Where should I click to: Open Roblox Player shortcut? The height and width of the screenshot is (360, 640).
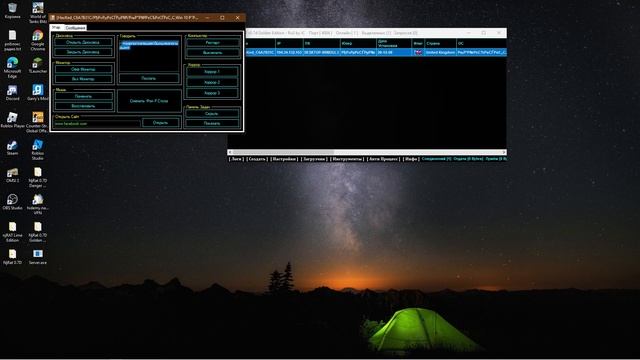click(x=12, y=120)
